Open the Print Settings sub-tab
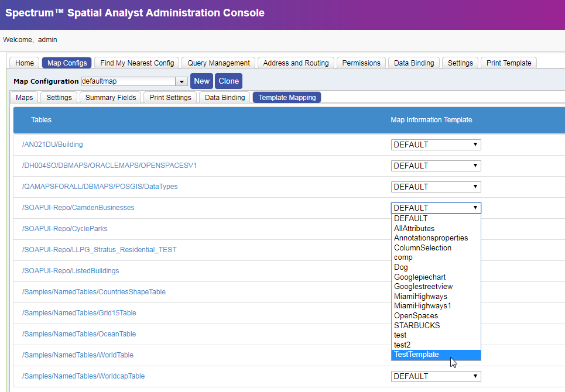The height and width of the screenshot is (392, 565). click(x=170, y=98)
